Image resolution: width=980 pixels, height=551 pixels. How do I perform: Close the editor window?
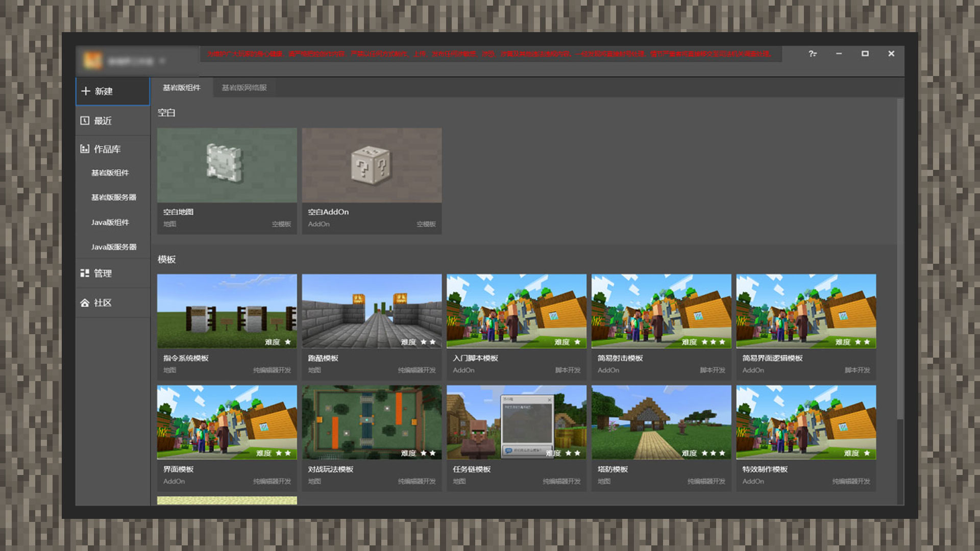[x=891, y=54]
